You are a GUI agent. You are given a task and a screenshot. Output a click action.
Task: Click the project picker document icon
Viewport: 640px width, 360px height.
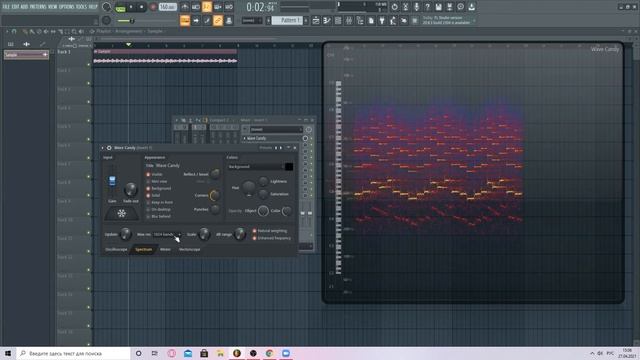(371, 20)
